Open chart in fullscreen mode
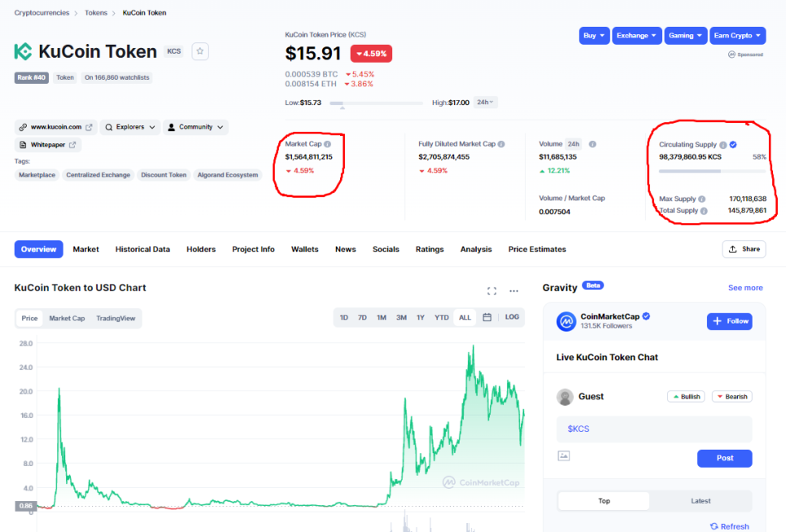Image resolution: width=786 pixels, height=532 pixels. (491, 291)
